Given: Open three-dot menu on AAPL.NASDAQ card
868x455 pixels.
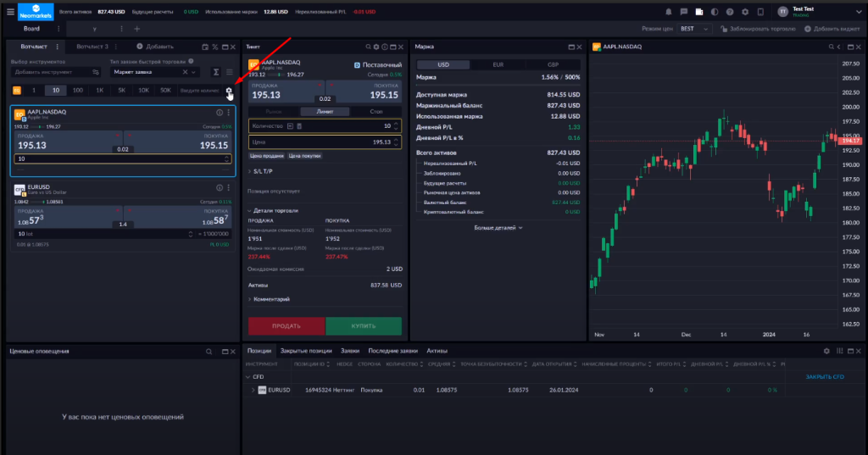Looking at the screenshot, I should pos(228,113).
